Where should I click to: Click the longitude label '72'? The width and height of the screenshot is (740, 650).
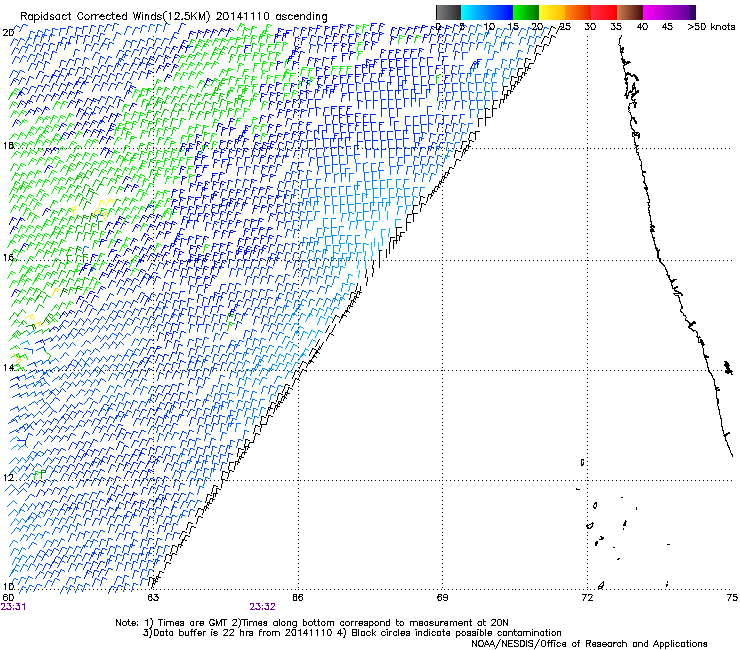(x=587, y=598)
